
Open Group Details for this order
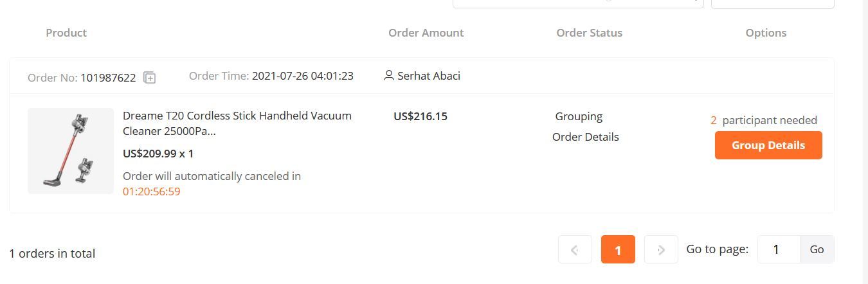pos(768,145)
